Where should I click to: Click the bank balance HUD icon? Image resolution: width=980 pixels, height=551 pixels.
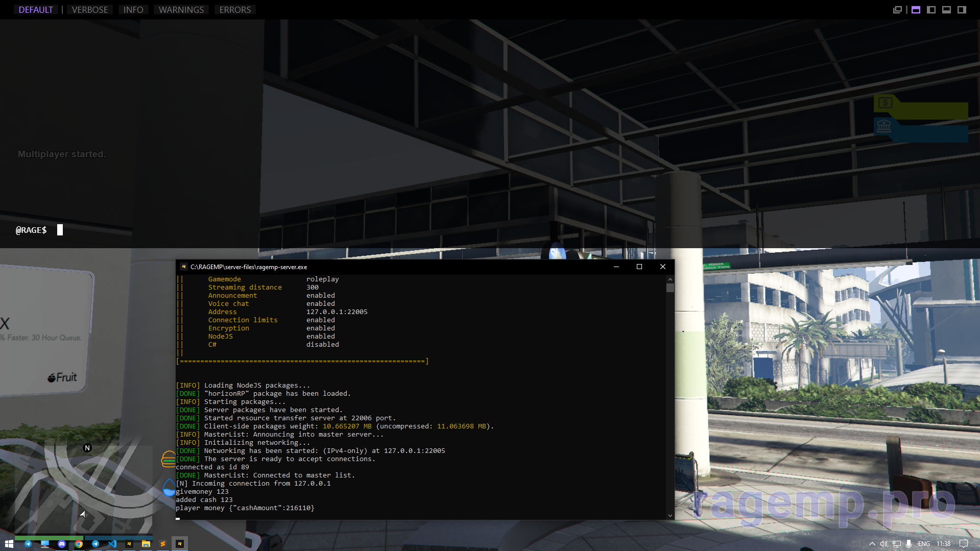click(884, 126)
